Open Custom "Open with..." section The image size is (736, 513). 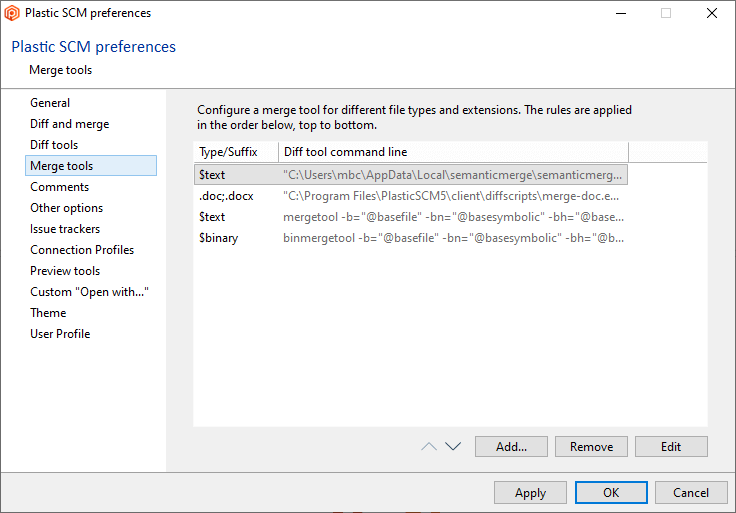click(89, 292)
